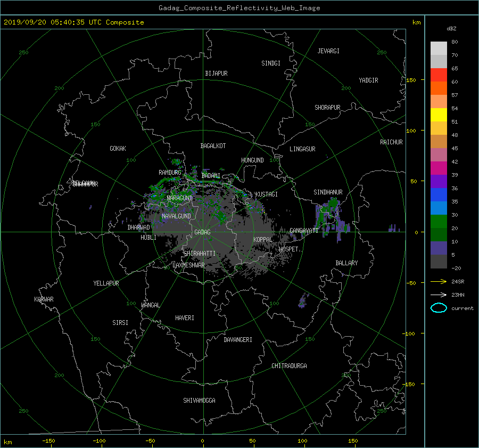This screenshot has width=479, height=448.
Task: Click the 23MN legend label
Action: 458,295
